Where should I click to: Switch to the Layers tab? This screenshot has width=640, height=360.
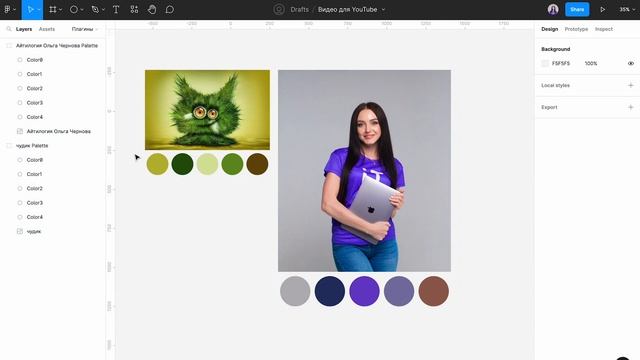24,29
